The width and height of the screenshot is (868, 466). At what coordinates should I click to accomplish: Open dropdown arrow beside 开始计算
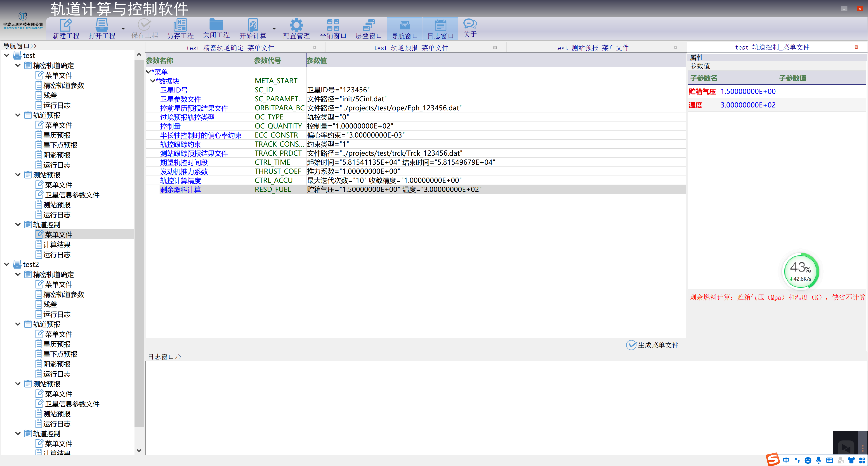coord(274,29)
